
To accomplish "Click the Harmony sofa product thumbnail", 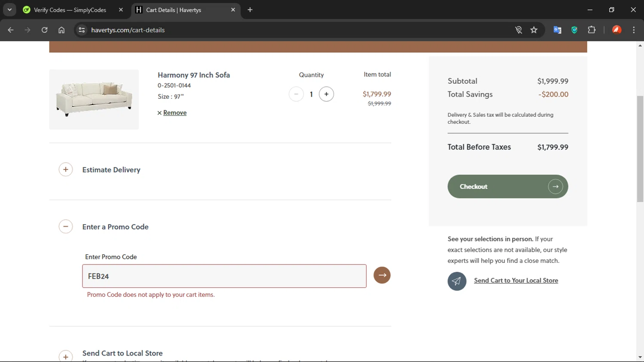I will (94, 99).
